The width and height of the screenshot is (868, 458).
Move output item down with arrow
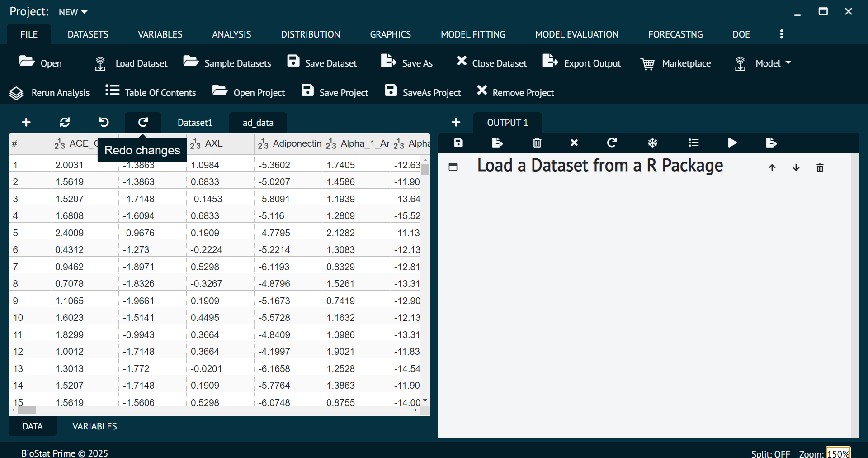pyautogui.click(x=796, y=167)
